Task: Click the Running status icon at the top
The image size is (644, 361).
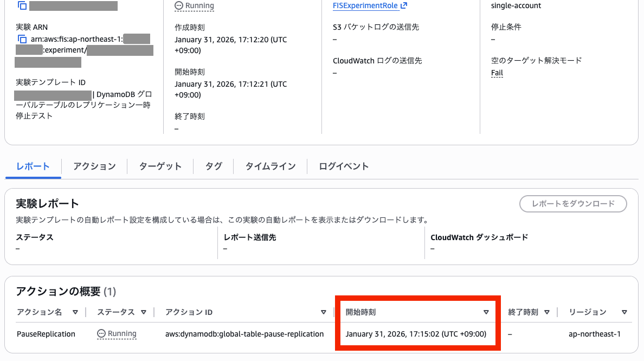Action: tap(179, 5)
